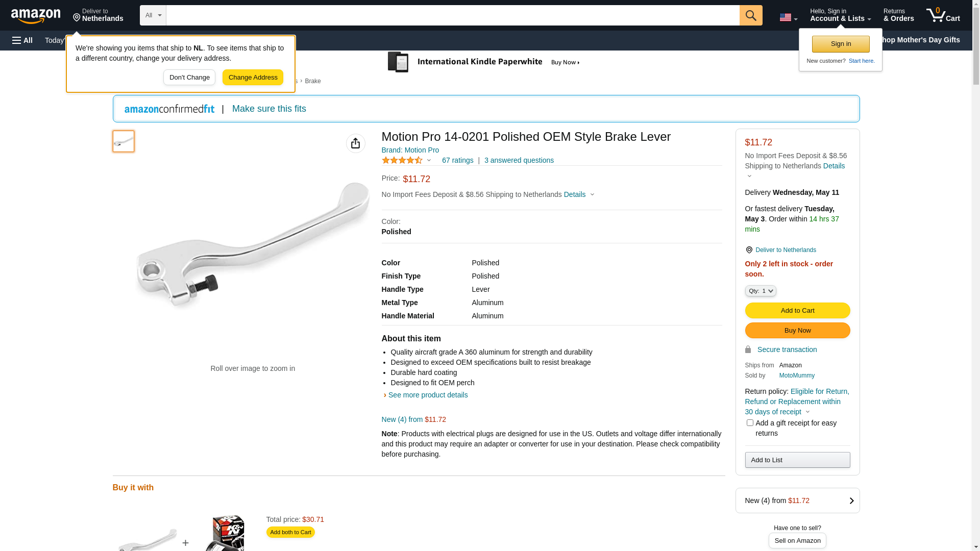The image size is (980, 551).
Task: Open the Qty quantity dropdown
Action: (x=760, y=291)
